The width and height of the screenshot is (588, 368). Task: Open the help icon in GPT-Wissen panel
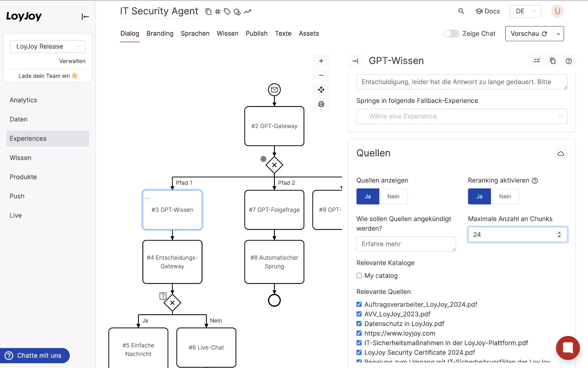tap(569, 61)
